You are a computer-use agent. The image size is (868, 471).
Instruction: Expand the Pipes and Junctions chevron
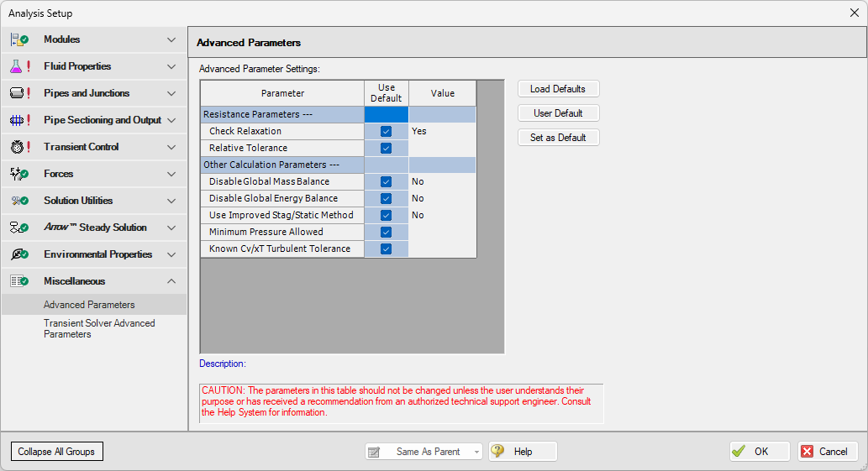171,93
